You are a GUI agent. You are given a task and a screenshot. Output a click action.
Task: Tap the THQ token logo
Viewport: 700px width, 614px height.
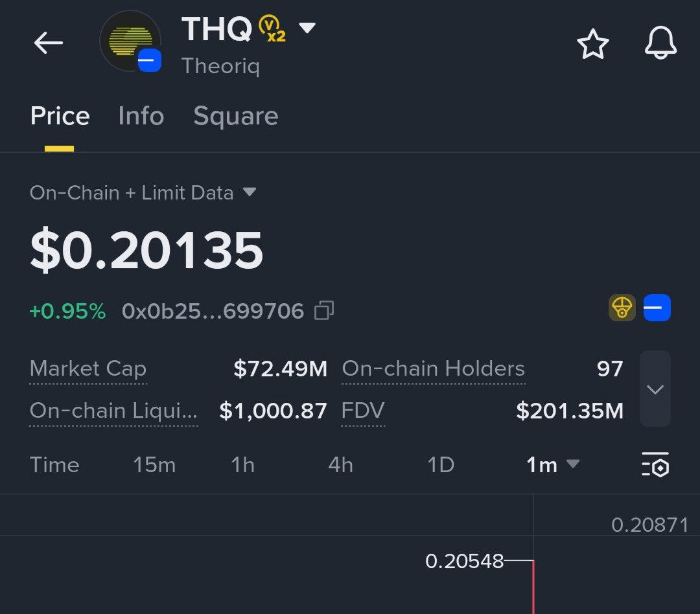tap(130, 41)
